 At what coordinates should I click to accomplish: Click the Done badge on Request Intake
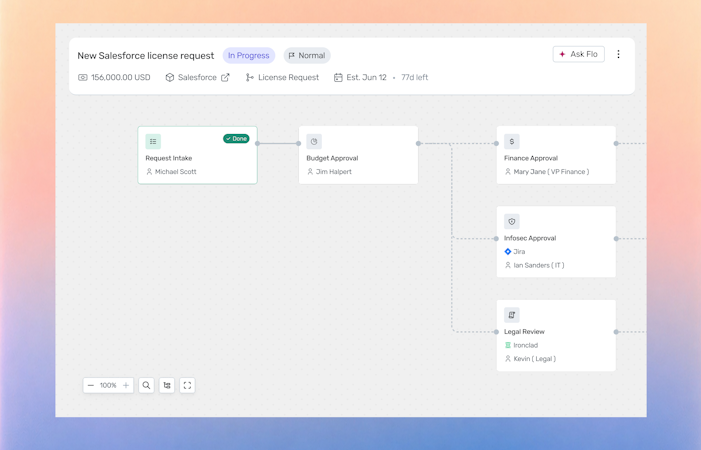pos(236,139)
